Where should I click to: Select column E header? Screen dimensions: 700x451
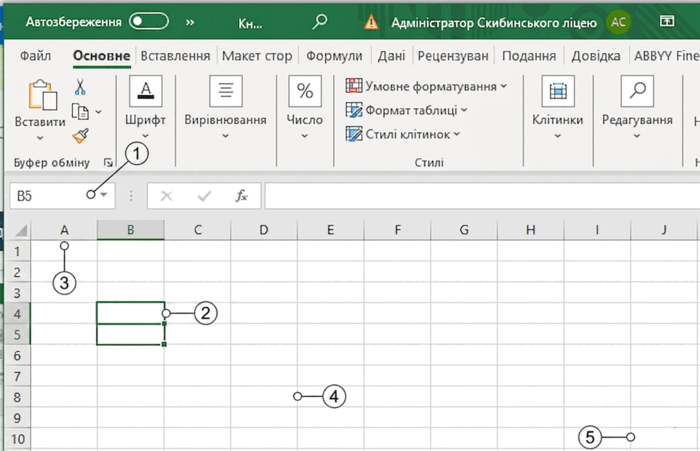330,230
